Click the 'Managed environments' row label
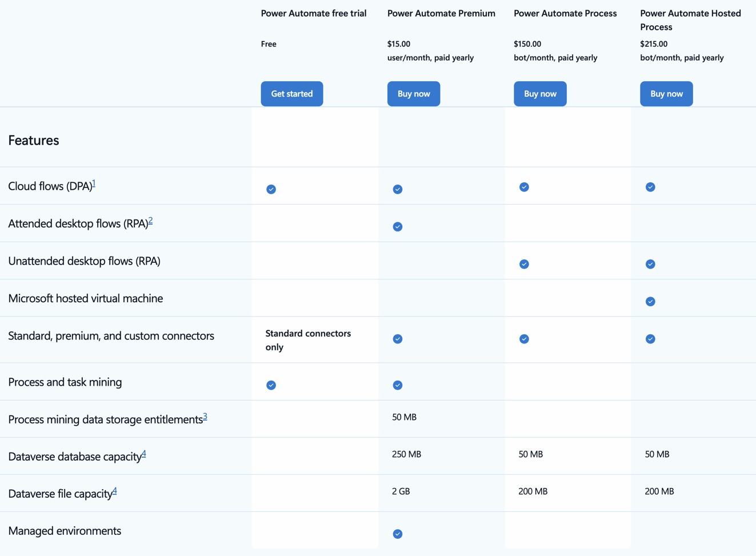 65,531
